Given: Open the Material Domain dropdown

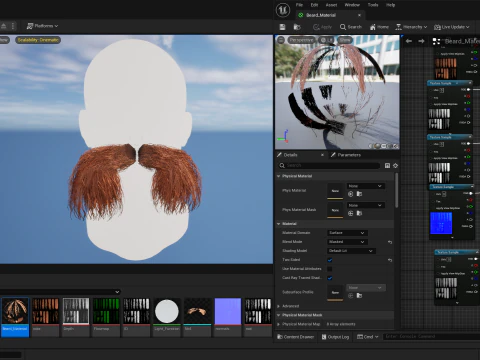Looking at the screenshot, I should pos(347,233).
